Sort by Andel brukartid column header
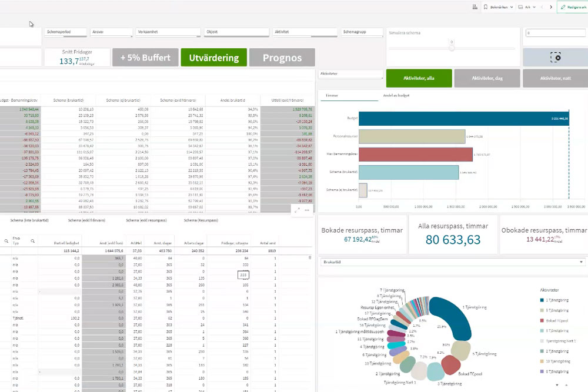588x392 pixels. [x=232, y=100]
